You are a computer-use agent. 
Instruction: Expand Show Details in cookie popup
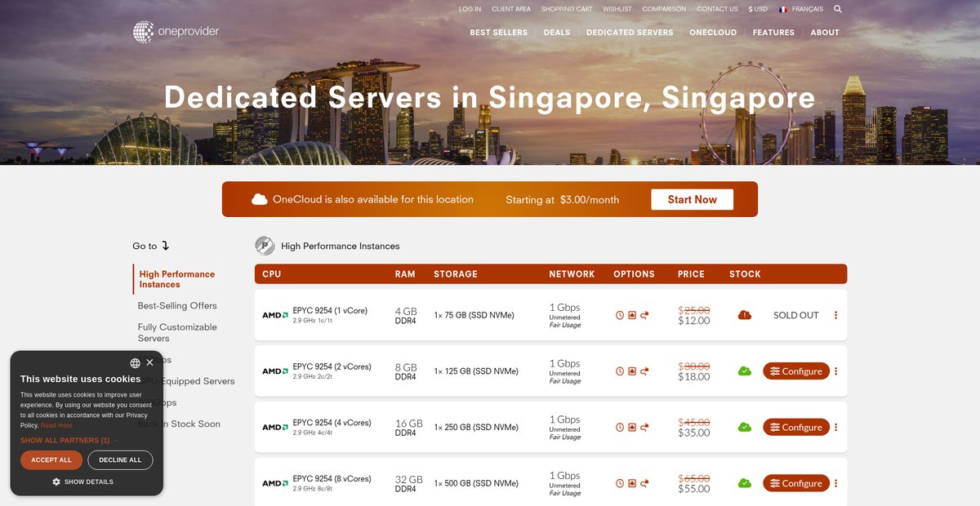pos(82,482)
